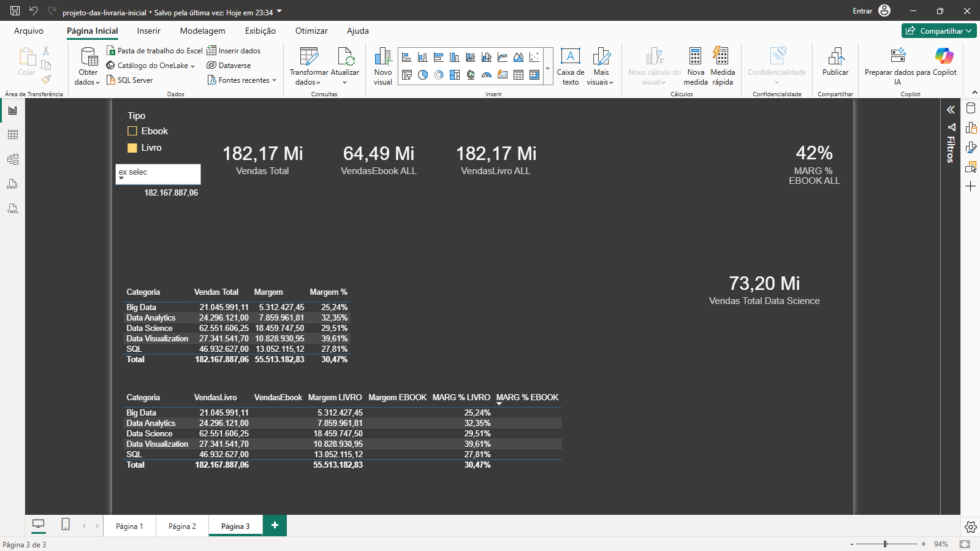This screenshot has height=551, width=980.
Task: Switch to desktop layout icon
Action: coord(38,525)
